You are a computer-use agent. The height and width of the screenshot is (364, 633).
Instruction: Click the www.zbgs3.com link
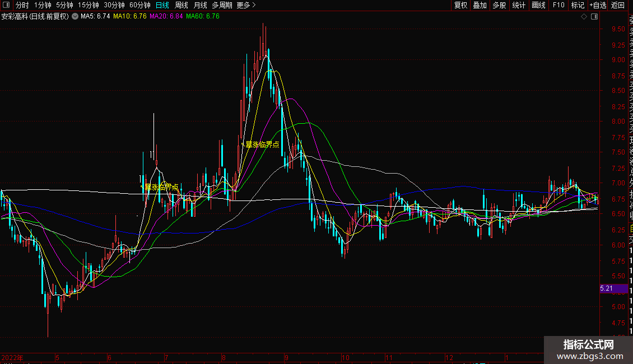590,356
